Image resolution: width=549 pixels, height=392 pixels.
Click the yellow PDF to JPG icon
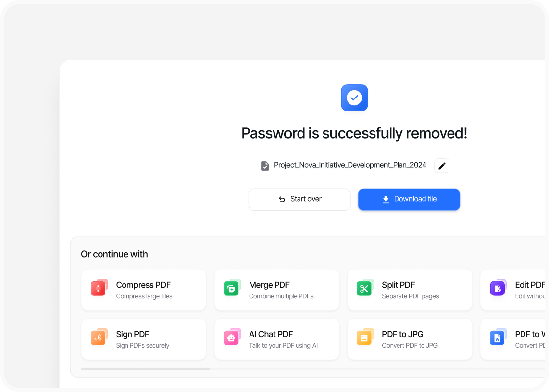click(x=365, y=337)
